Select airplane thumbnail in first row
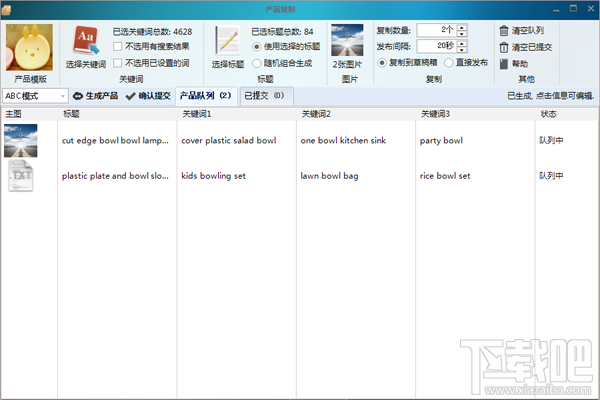Image resolution: width=600 pixels, height=400 pixels. [21, 140]
